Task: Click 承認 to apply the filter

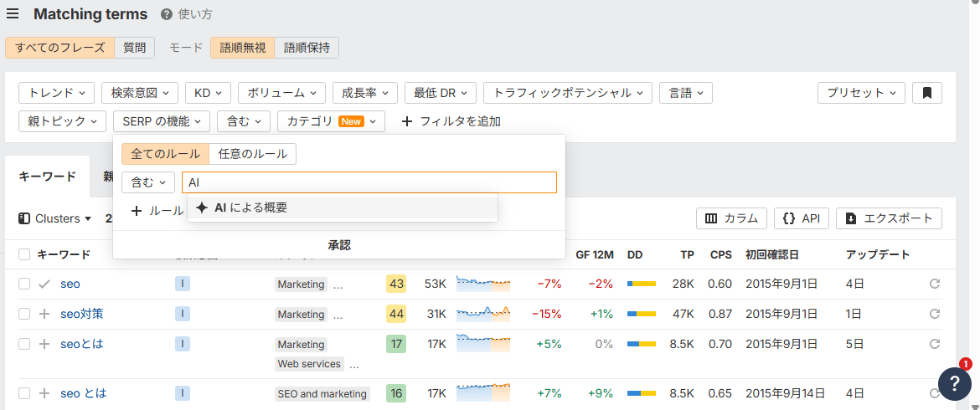Action: [339, 245]
